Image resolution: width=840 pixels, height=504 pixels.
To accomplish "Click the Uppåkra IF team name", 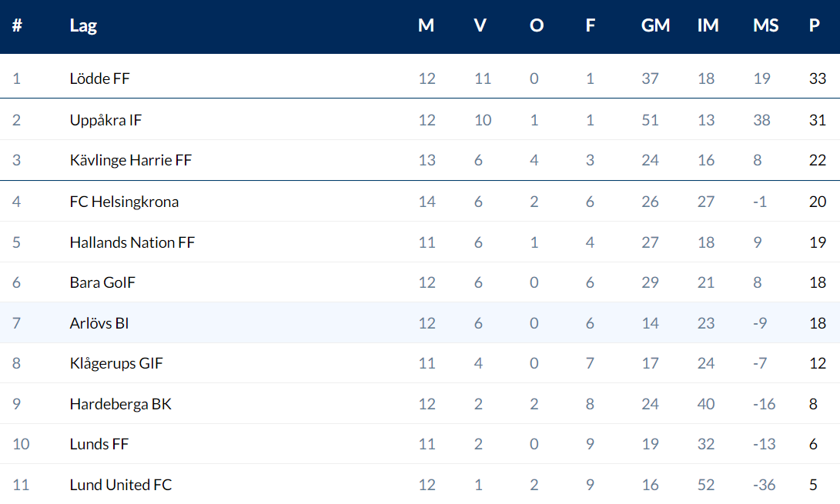I will pyautogui.click(x=105, y=120).
